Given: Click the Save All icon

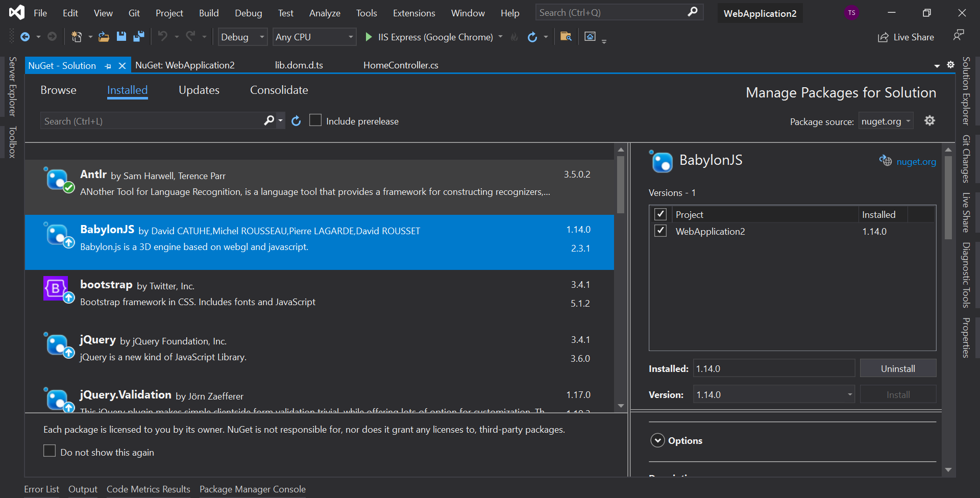Looking at the screenshot, I should click(138, 37).
